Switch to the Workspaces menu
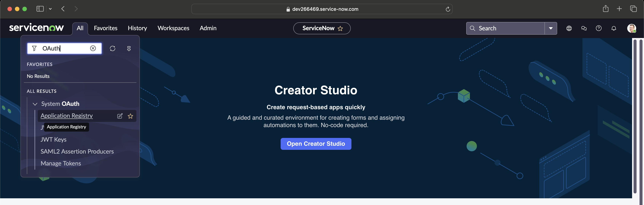Screen dimensions: 644x205 pyautogui.click(x=173, y=28)
